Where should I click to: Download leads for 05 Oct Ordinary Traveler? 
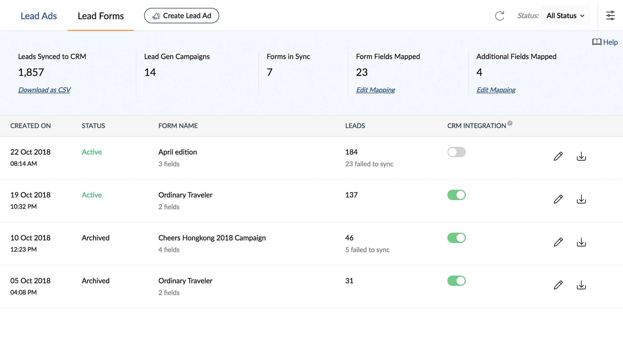click(581, 285)
